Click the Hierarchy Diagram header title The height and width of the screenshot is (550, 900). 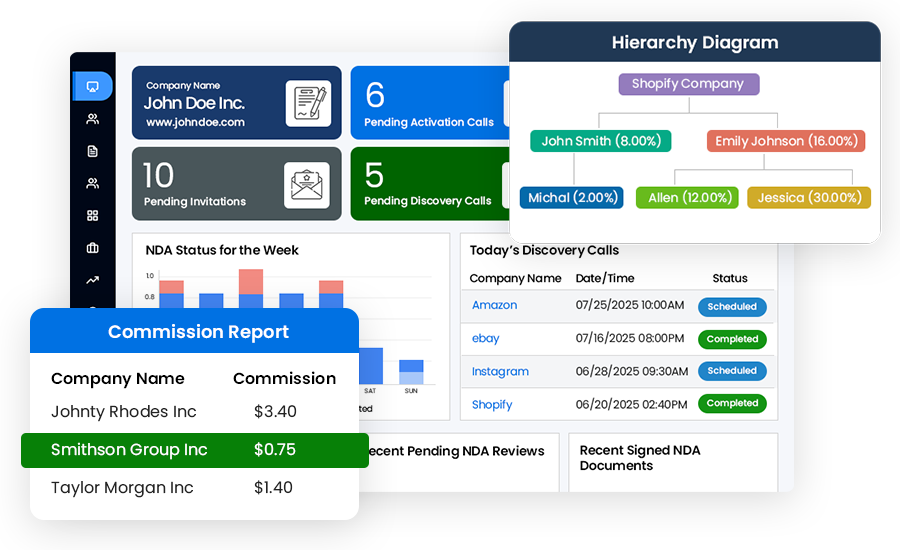pyautogui.click(x=695, y=42)
